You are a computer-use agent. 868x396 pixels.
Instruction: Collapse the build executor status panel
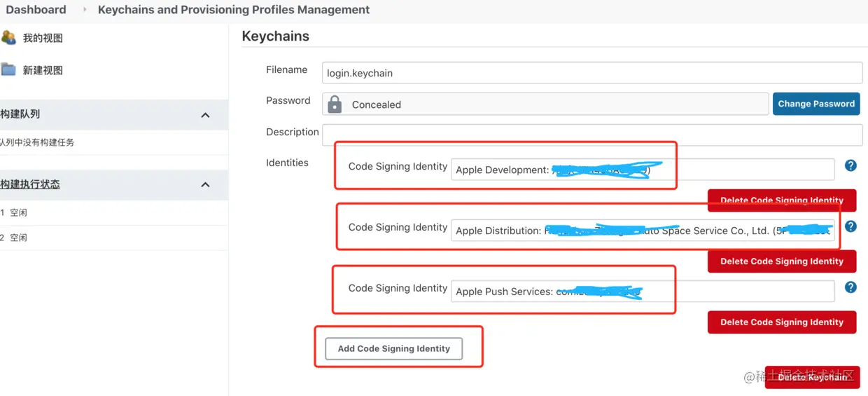tap(205, 184)
